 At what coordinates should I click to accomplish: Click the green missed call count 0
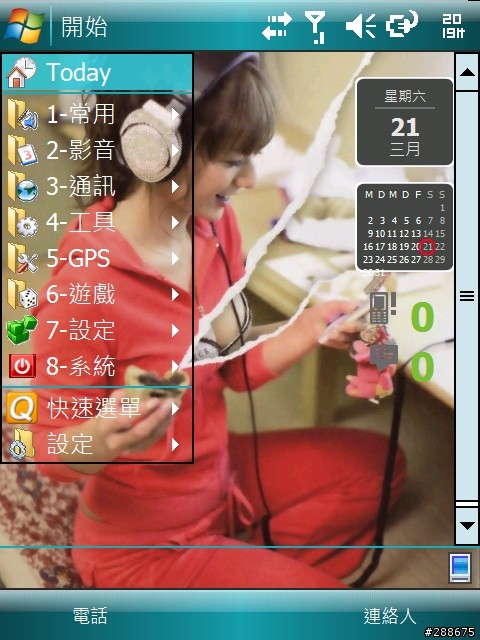pyautogui.click(x=422, y=318)
